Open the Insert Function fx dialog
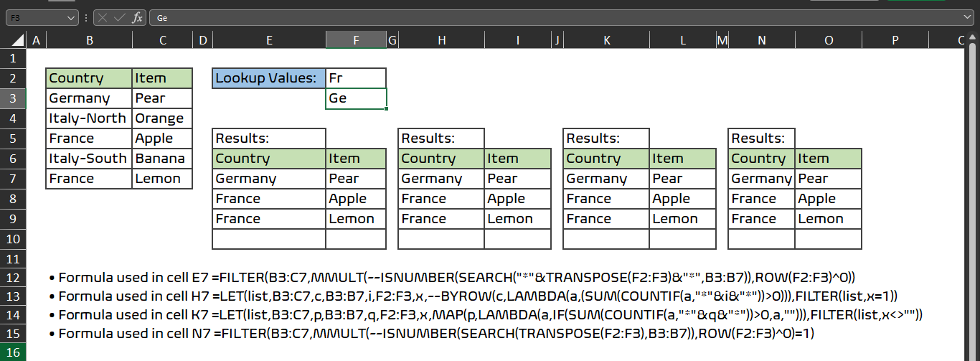Viewport: 980px width, 361px height. (137, 18)
